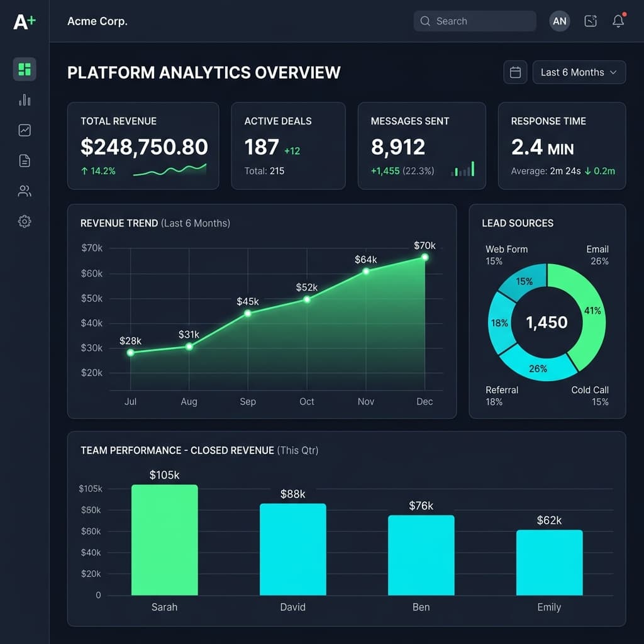Click the David name label
Screen dimensions: 644x644
coord(293,607)
